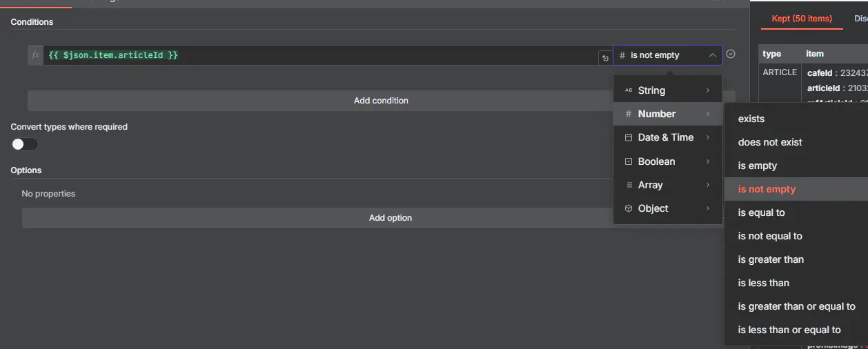
Task: Click the Add option button
Action: pos(390,218)
